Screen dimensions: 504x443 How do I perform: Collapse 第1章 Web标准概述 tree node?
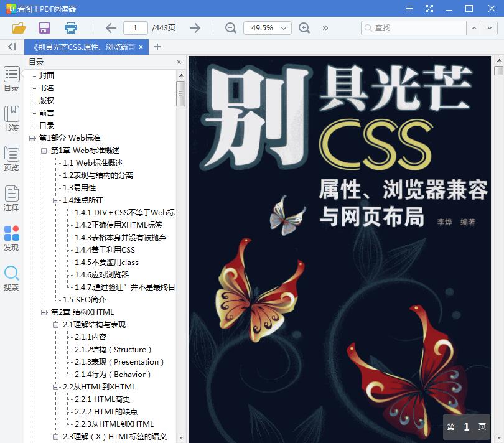(x=44, y=151)
